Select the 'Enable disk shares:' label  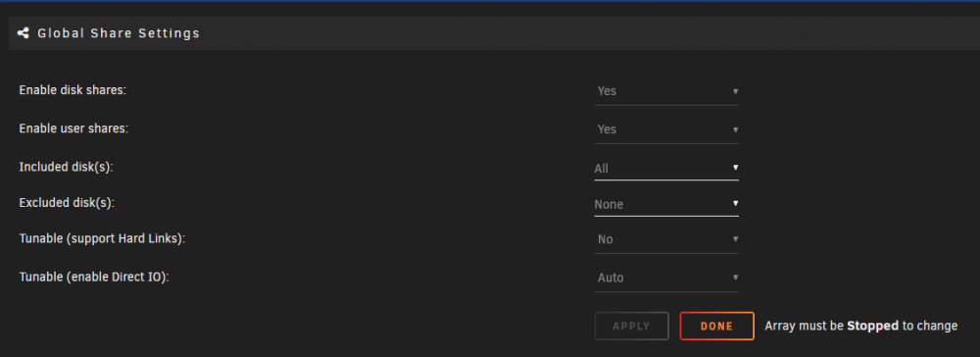coord(73,90)
